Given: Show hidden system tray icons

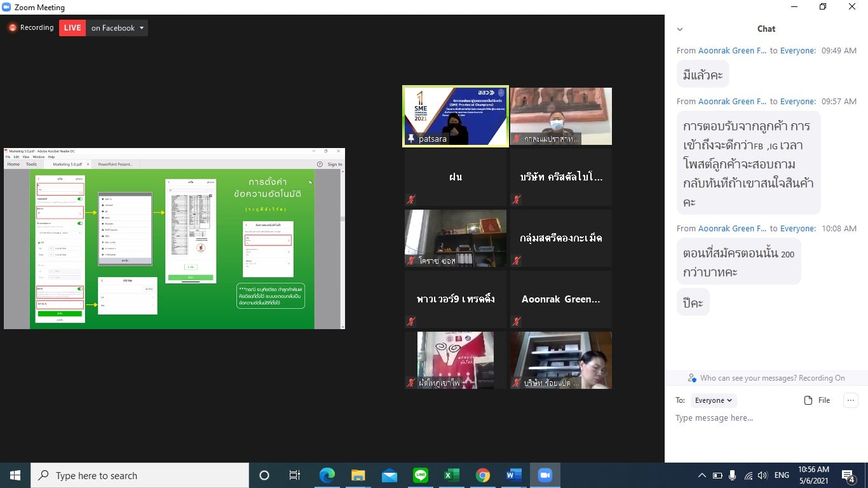Looking at the screenshot, I should click(702, 475).
